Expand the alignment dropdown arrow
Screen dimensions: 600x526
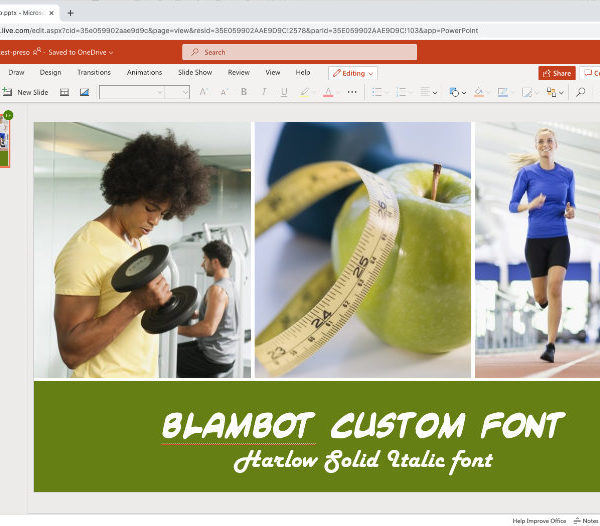pyautogui.click(x=435, y=93)
